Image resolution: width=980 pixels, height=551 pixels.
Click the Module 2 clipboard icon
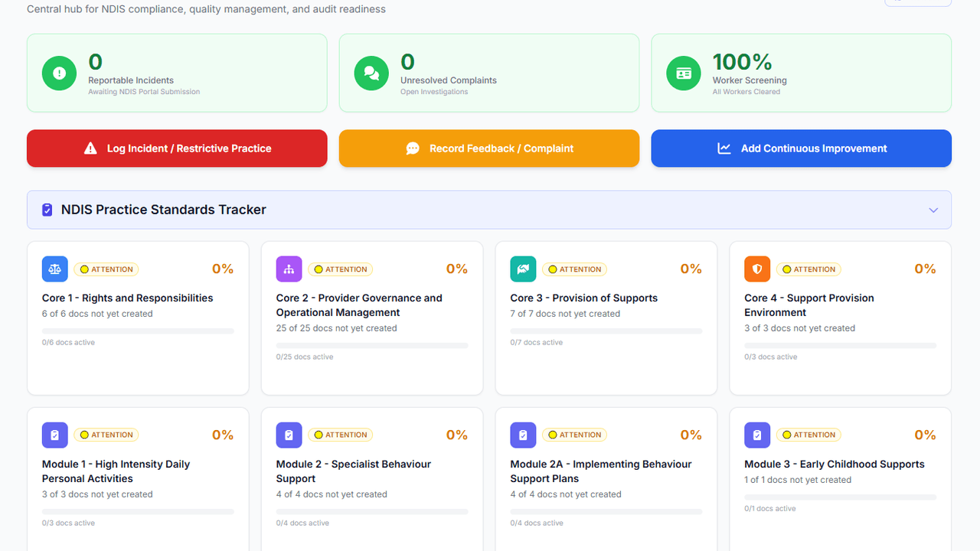289,435
